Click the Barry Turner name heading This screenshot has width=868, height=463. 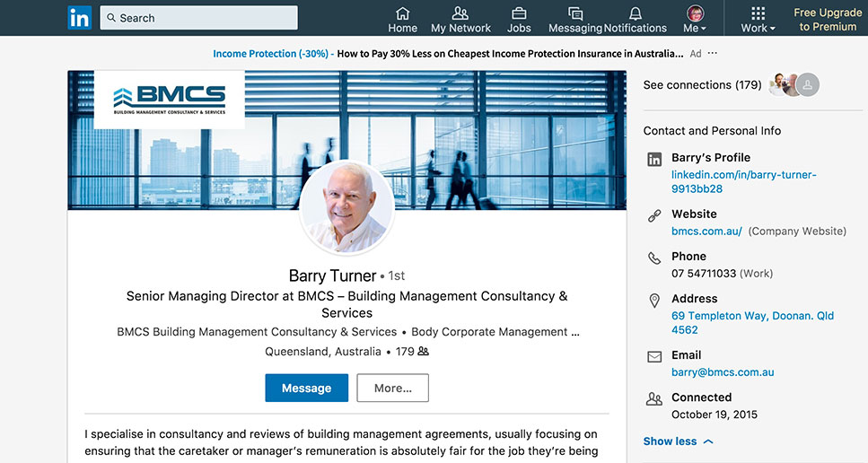pyautogui.click(x=332, y=275)
